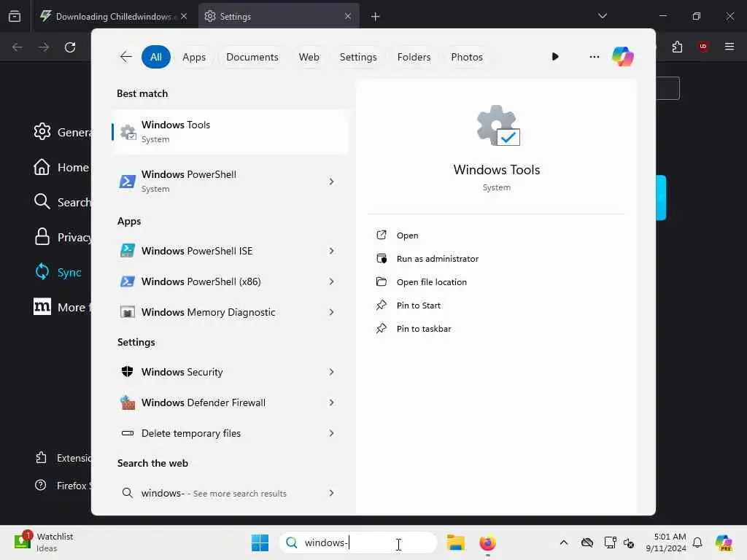
Task: Click the Windows Security shield icon
Action: click(127, 371)
